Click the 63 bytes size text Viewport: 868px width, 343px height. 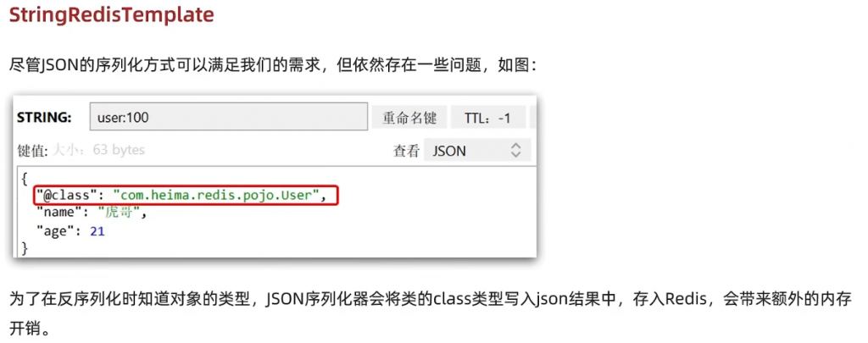coord(119,150)
